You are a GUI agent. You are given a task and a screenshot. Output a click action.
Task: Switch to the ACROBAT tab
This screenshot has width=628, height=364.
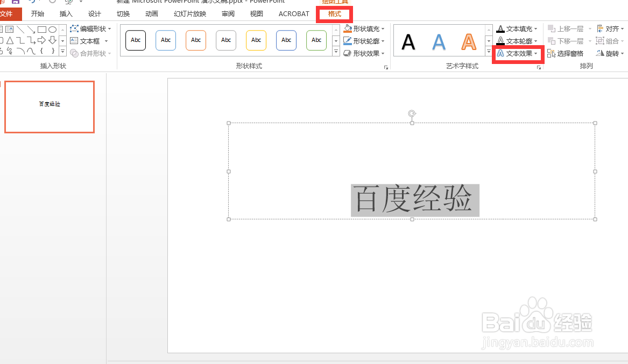(x=294, y=14)
